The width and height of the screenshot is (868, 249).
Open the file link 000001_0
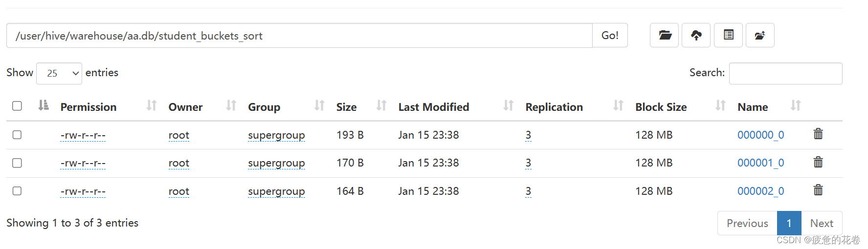[760, 163]
